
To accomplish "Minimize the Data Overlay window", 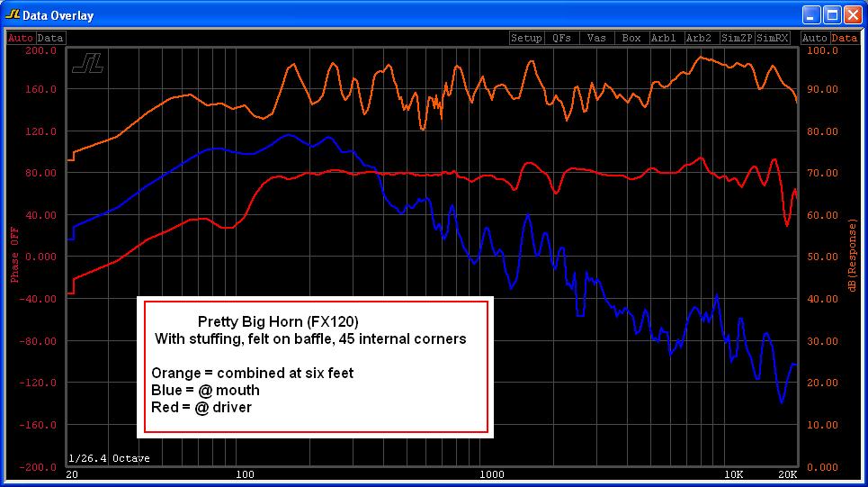I will pyautogui.click(x=811, y=15).
